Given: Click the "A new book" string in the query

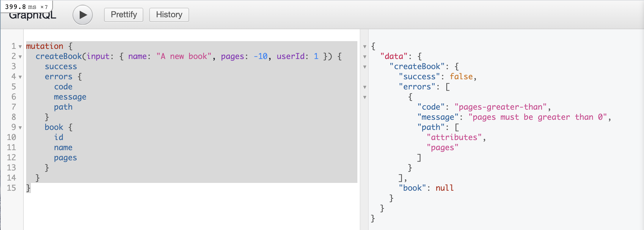Looking at the screenshot, I should (184, 56).
